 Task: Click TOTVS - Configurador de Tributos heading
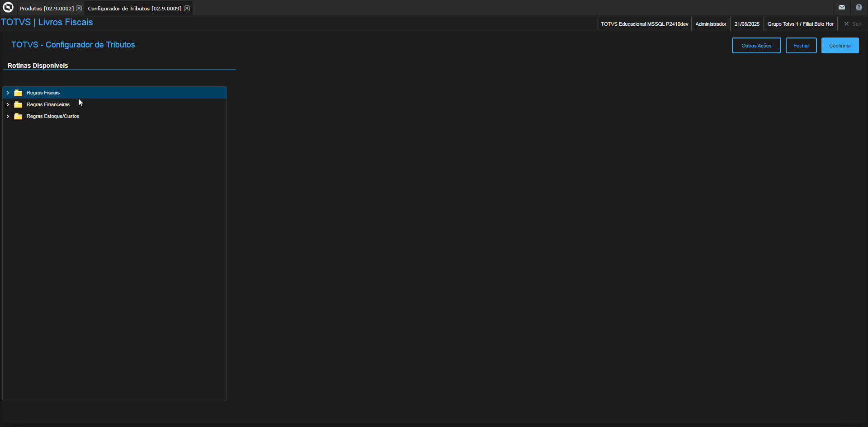(x=73, y=45)
